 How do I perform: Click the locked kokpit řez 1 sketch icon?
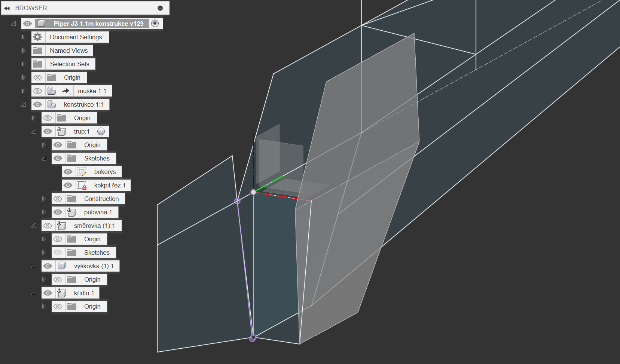tap(82, 185)
